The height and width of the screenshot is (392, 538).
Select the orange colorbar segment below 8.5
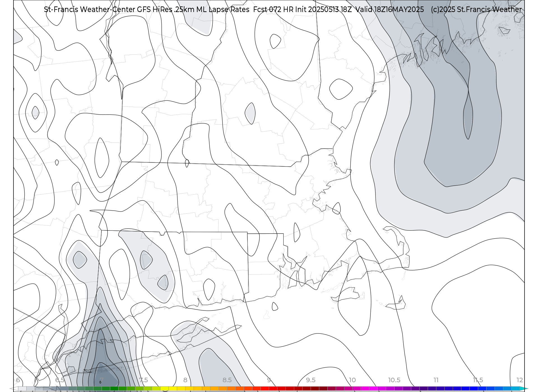[x=223, y=389]
